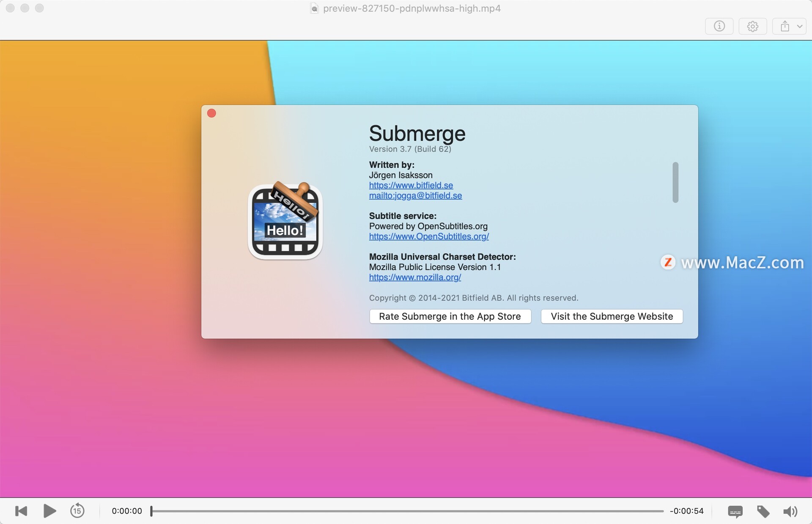
Task: Rewind 15 seconds with the replay icon
Action: coord(77,510)
